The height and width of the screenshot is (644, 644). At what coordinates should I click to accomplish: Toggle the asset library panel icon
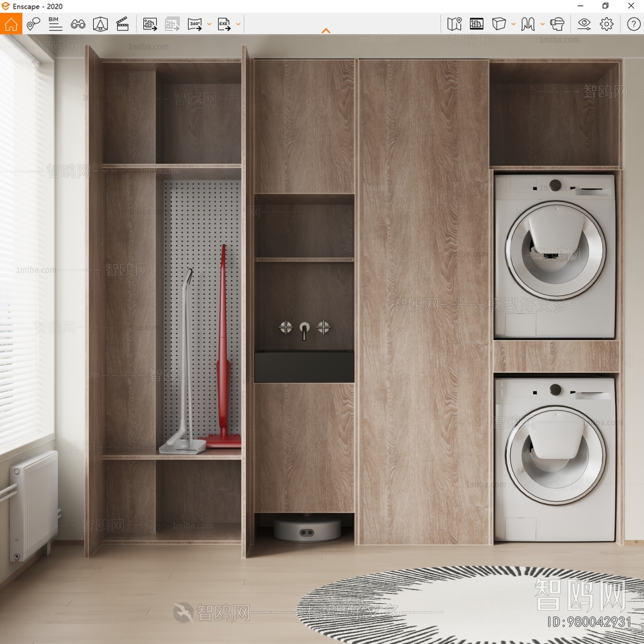pos(477,24)
